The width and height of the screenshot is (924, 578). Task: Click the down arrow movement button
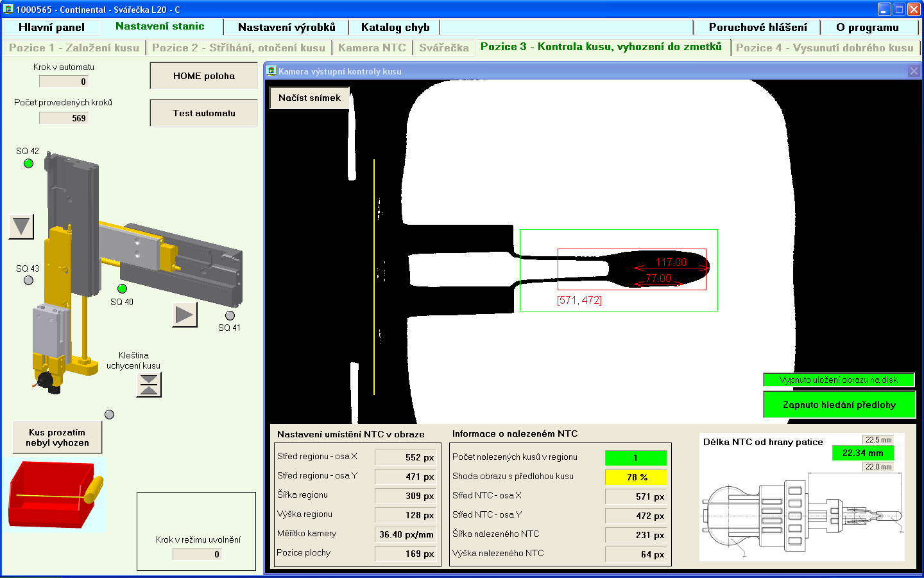click(x=21, y=227)
